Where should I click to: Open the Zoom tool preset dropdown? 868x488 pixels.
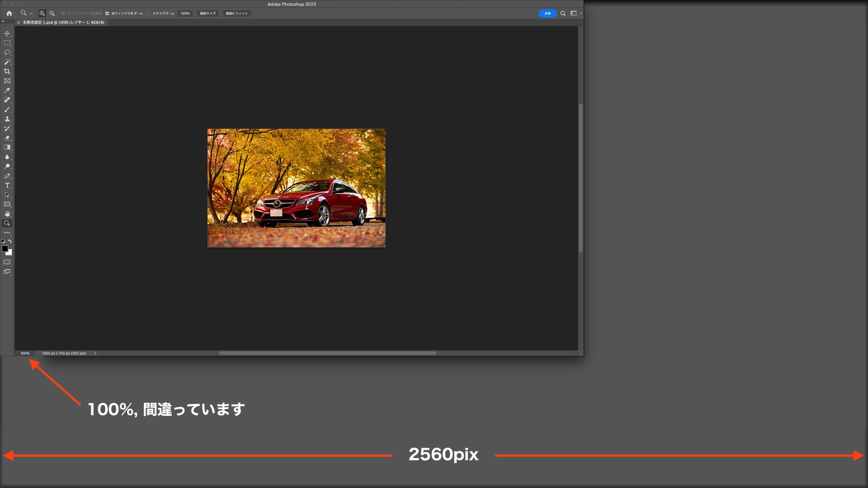31,14
